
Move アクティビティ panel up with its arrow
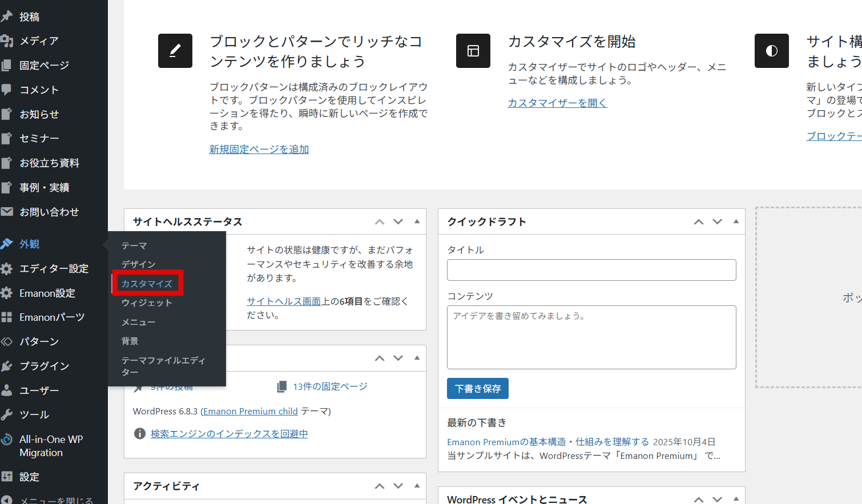click(380, 486)
